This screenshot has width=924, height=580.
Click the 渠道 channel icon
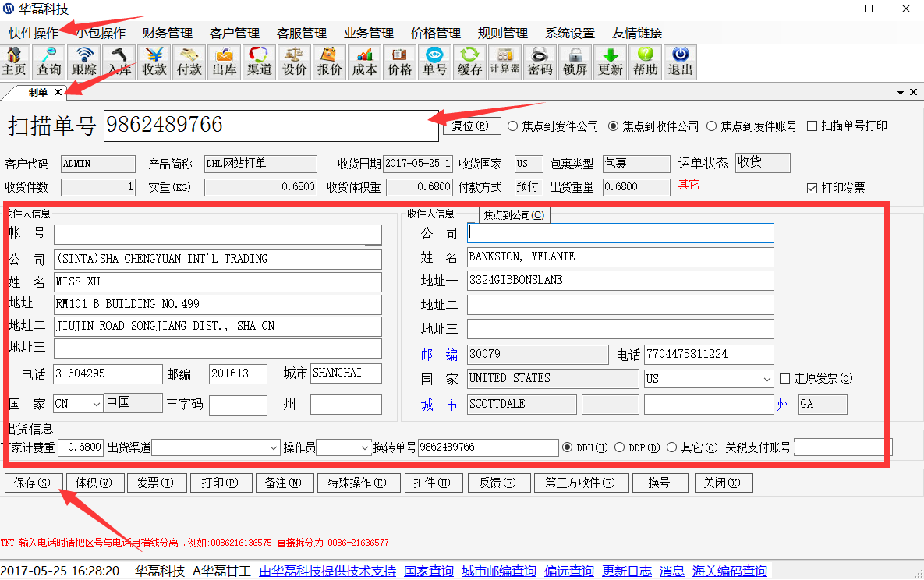(259, 62)
